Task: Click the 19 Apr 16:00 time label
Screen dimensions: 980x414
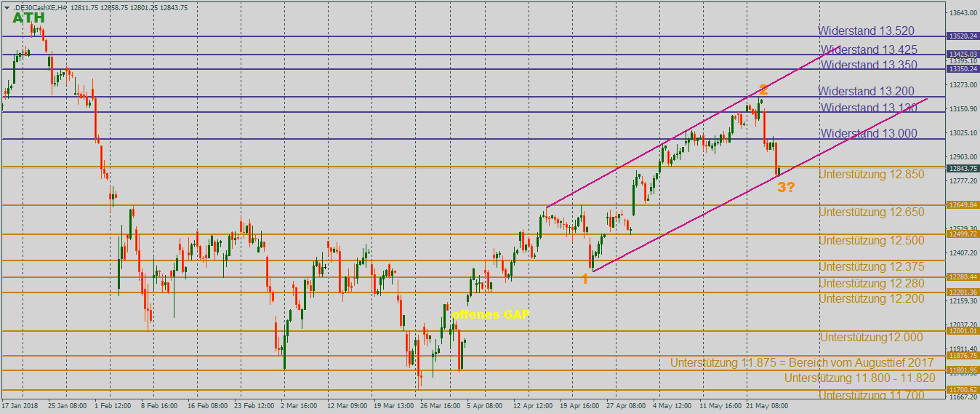Action: tap(580, 406)
